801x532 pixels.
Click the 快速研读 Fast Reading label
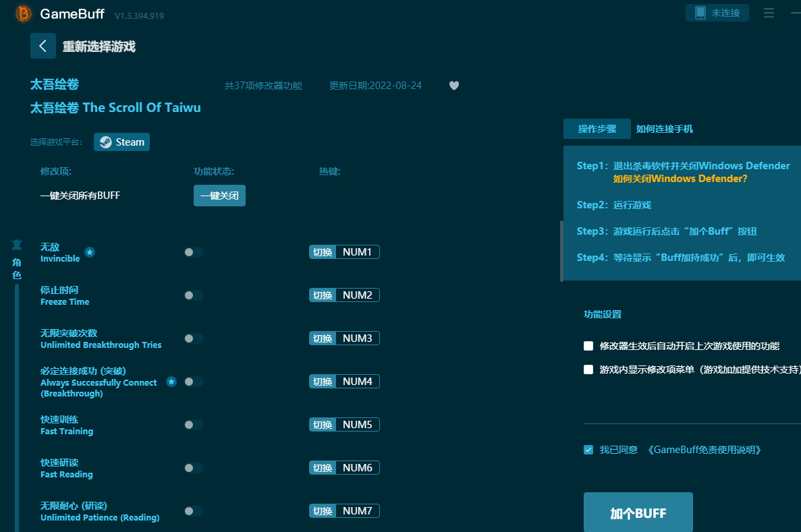(x=67, y=468)
